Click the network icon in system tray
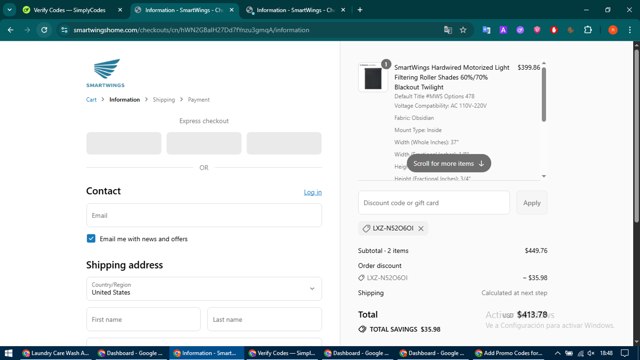This screenshot has width=640, height=360. [580, 353]
